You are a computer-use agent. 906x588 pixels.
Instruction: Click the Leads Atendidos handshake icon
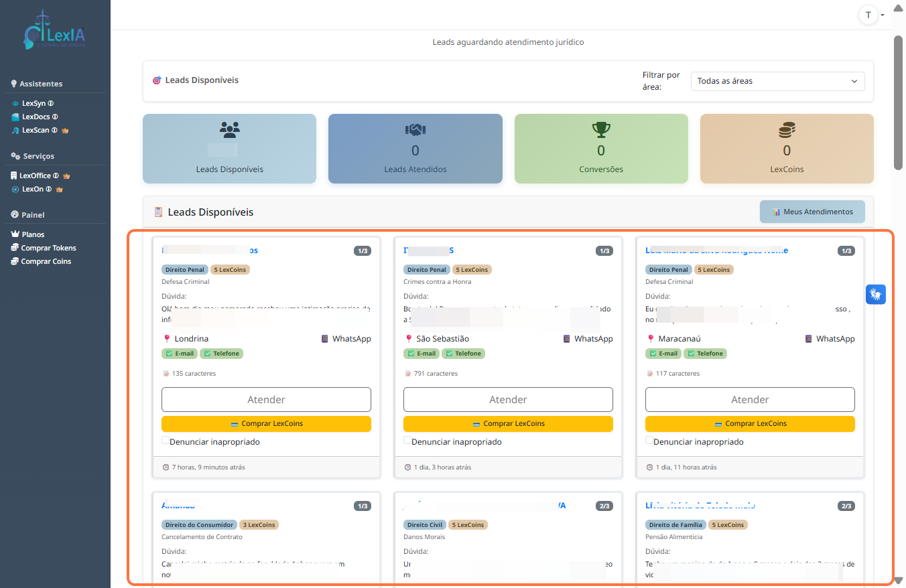415,130
